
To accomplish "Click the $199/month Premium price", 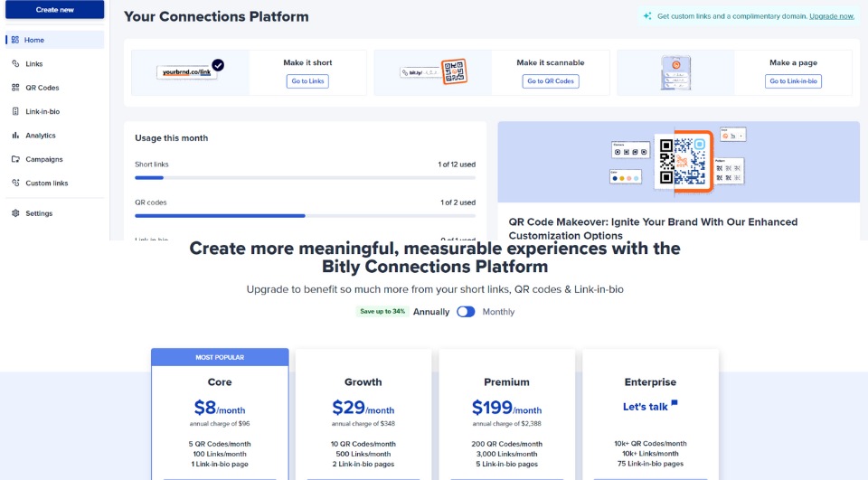I will (x=506, y=408).
